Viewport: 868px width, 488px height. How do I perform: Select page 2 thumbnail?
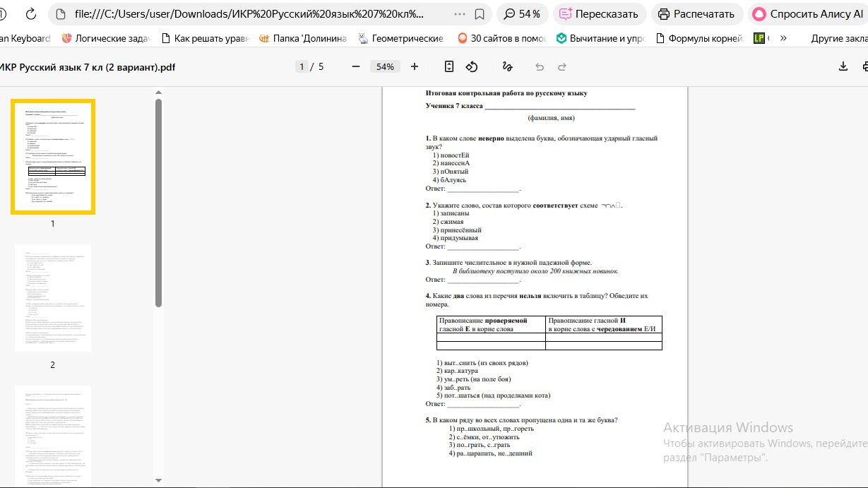53,298
